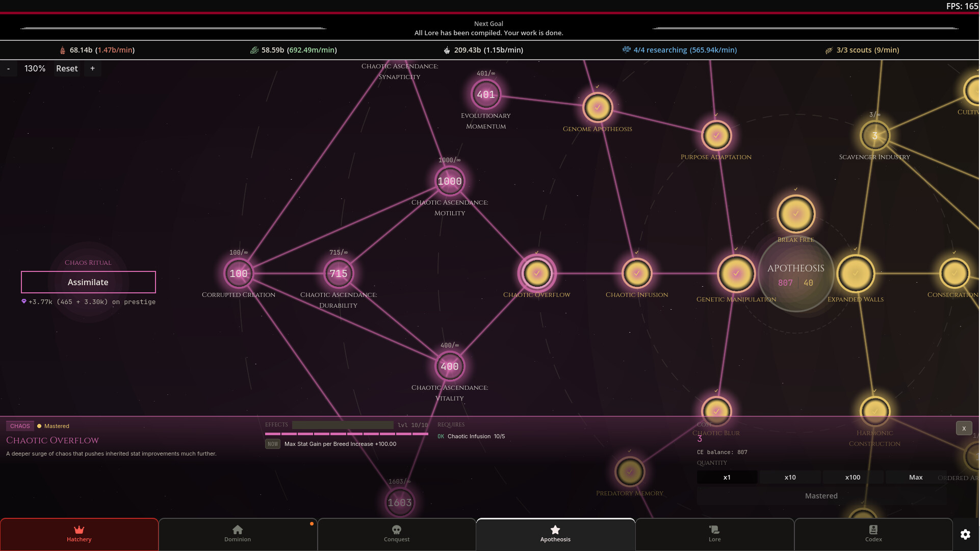Select the Scavenger Industry node
Viewport: 980px width, 551px height.
(875, 136)
